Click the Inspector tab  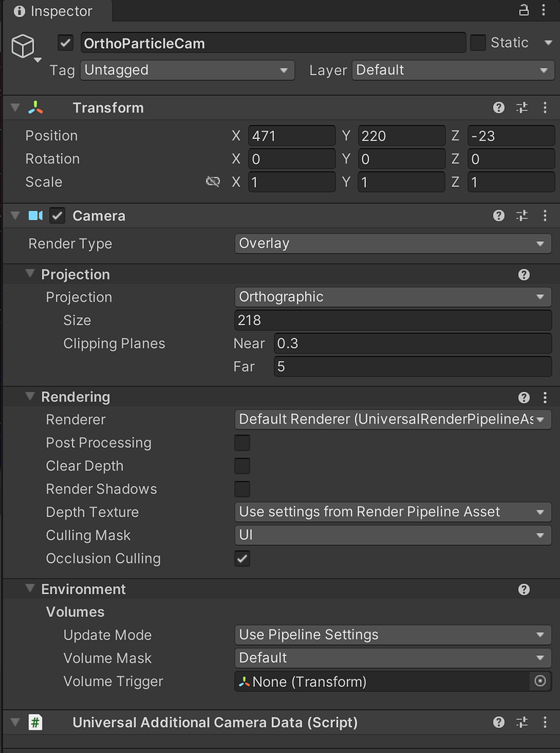coord(51,11)
